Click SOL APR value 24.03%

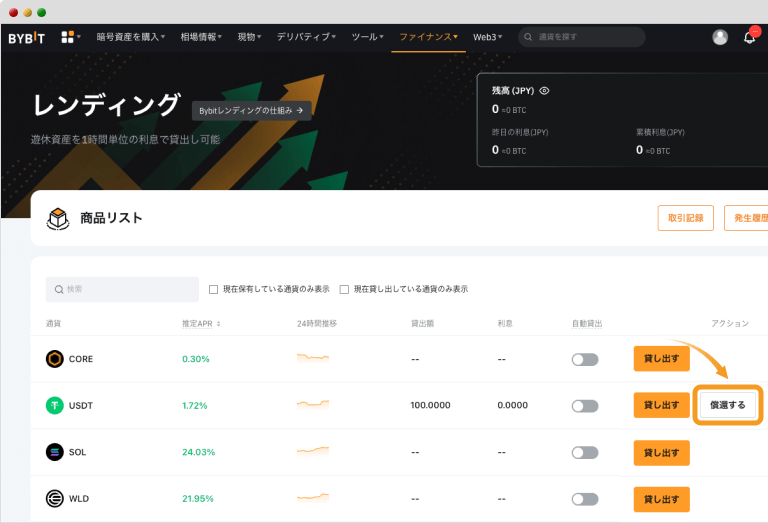click(198, 452)
